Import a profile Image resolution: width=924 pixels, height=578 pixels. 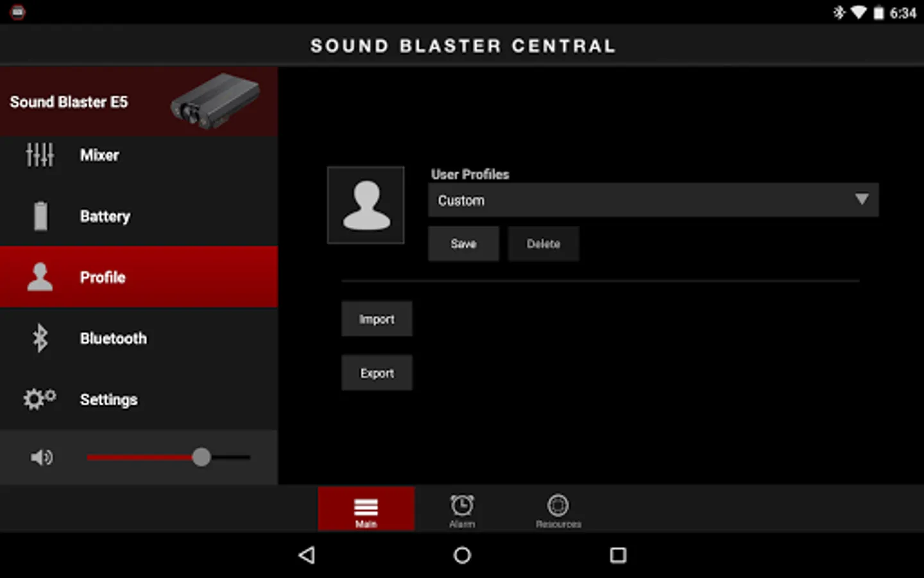pos(377,319)
